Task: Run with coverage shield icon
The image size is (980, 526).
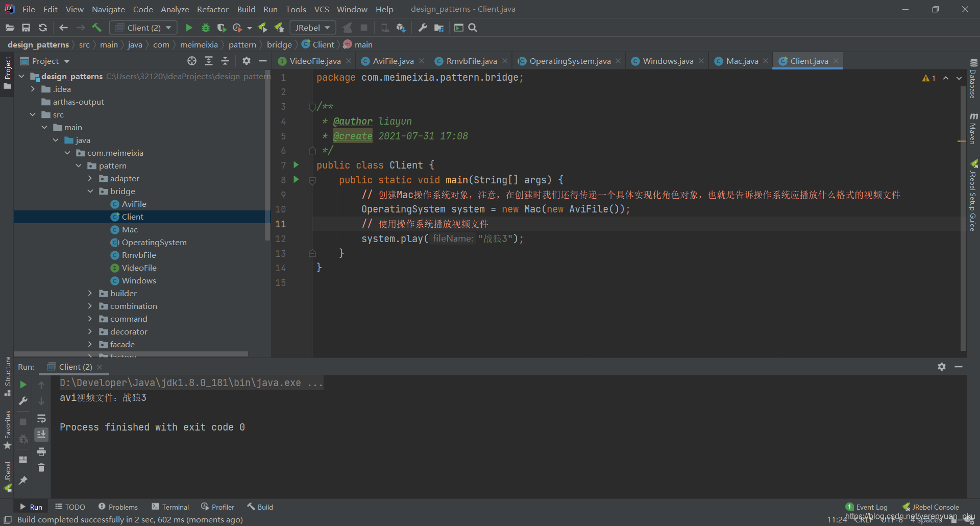Action: tap(222, 28)
